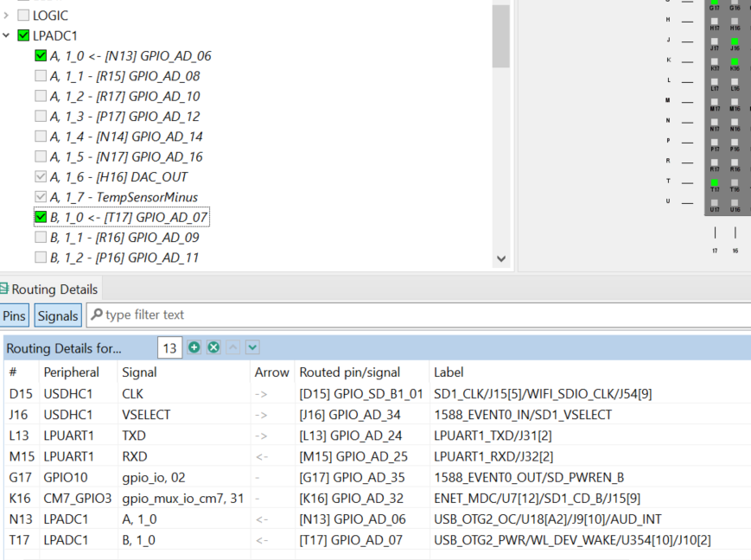This screenshot has width=751, height=560.
Task: Check the B, 1_2 GPIO_AD_11 checkbox
Action: [x=40, y=258]
